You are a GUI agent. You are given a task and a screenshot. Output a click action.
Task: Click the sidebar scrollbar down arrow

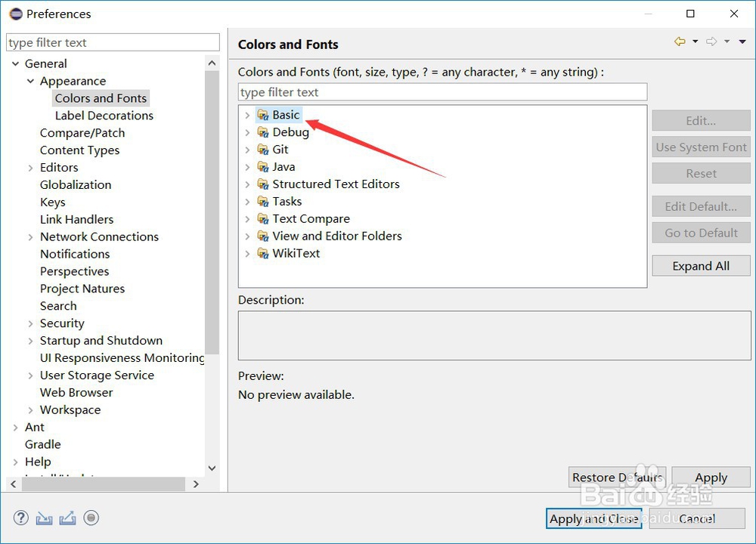coord(212,468)
